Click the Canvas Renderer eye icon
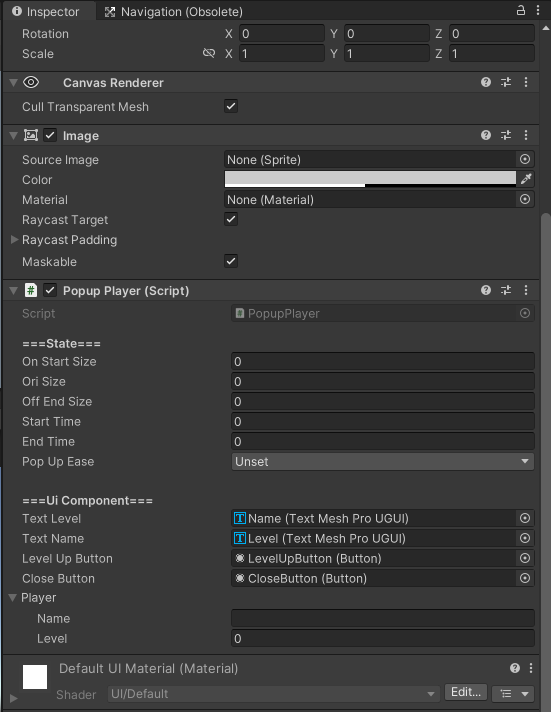This screenshot has height=712, width=551. (31, 82)
